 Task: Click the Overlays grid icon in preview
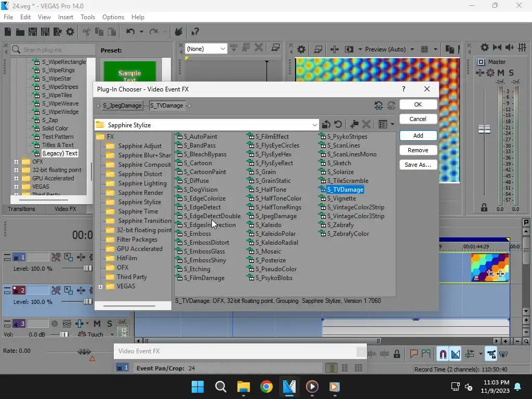[x=424, y=49]
